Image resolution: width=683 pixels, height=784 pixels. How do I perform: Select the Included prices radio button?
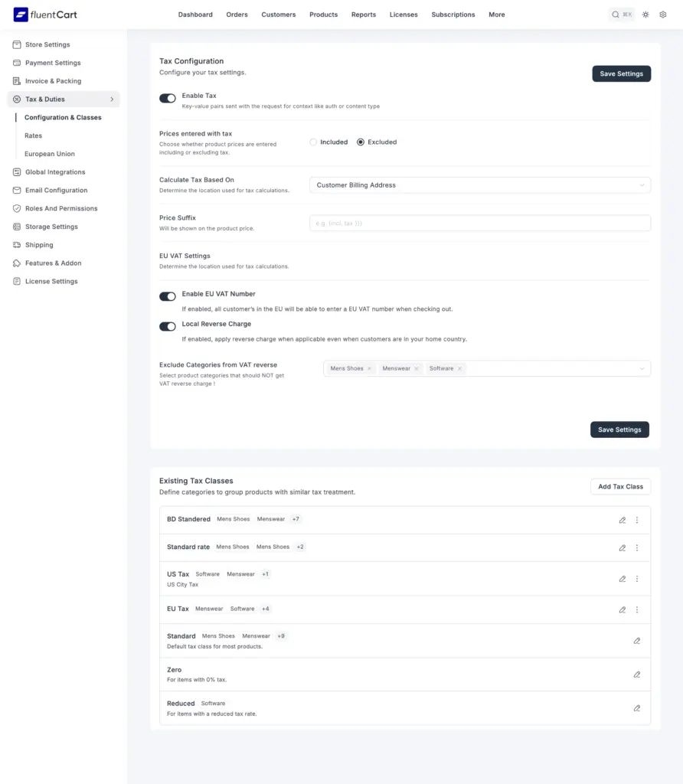click(x=313, y=142)
